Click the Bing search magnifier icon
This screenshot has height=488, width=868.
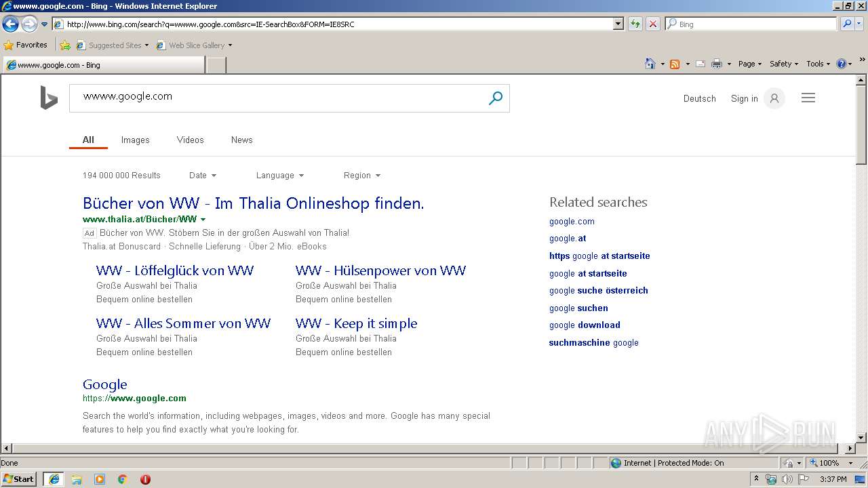click(x=496, y=98)
